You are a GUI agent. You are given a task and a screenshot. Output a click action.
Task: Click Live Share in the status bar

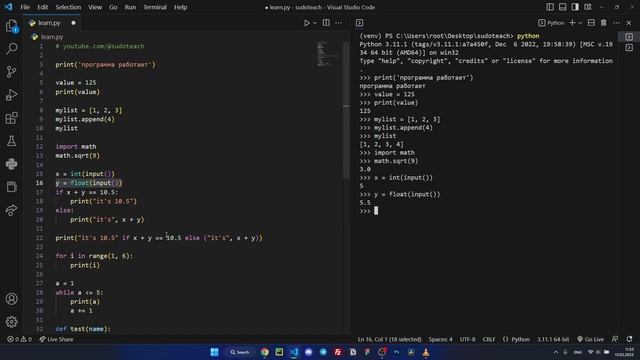tap(56, 339)
